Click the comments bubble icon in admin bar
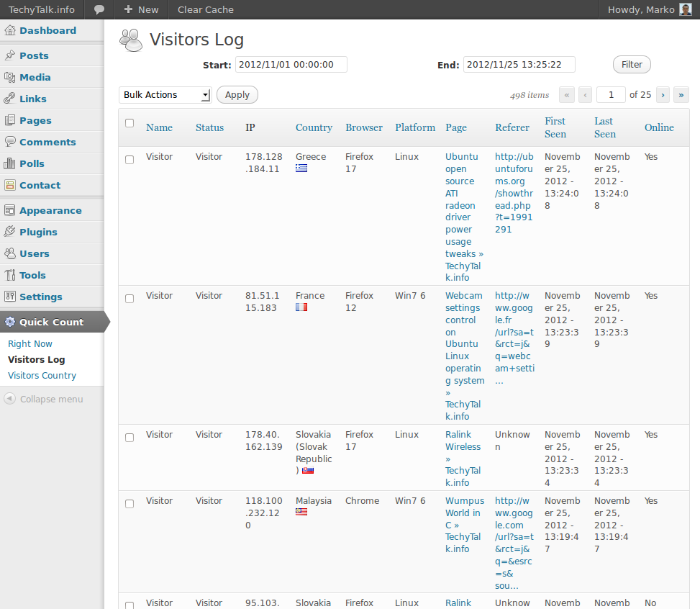Screen dimensions: 700x609 pyautogui.click(x=99, y=9)
